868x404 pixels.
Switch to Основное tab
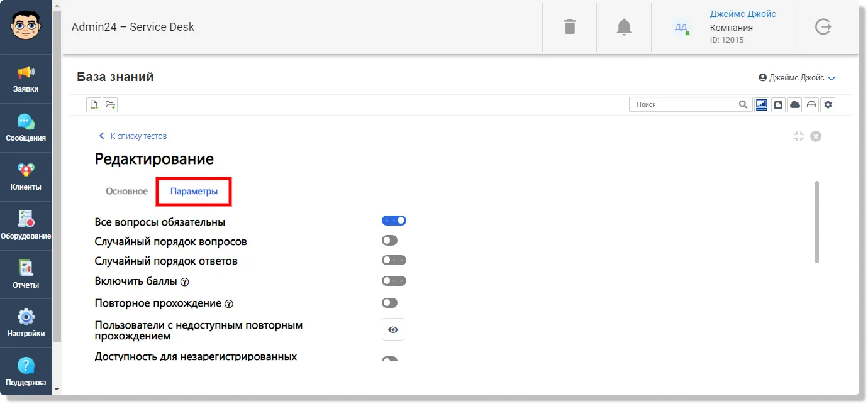click(x=126, y=191)
